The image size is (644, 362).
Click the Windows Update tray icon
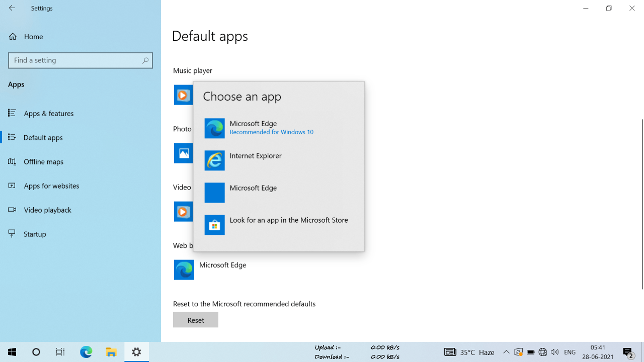pos(518,352)
